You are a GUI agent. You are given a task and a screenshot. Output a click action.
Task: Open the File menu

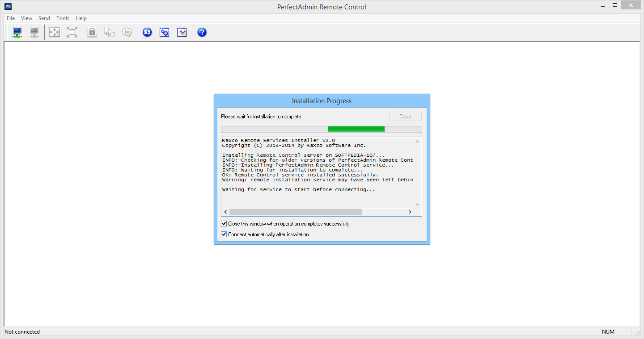(11, 18)
